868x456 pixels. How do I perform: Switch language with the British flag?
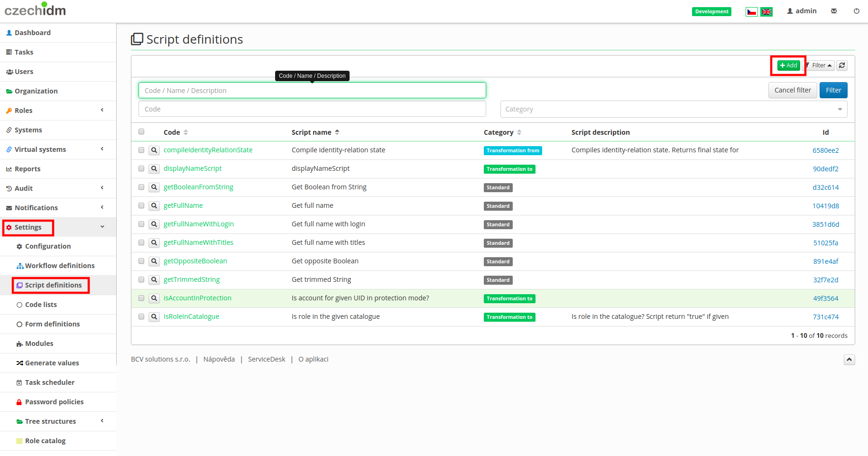point(766,11)
